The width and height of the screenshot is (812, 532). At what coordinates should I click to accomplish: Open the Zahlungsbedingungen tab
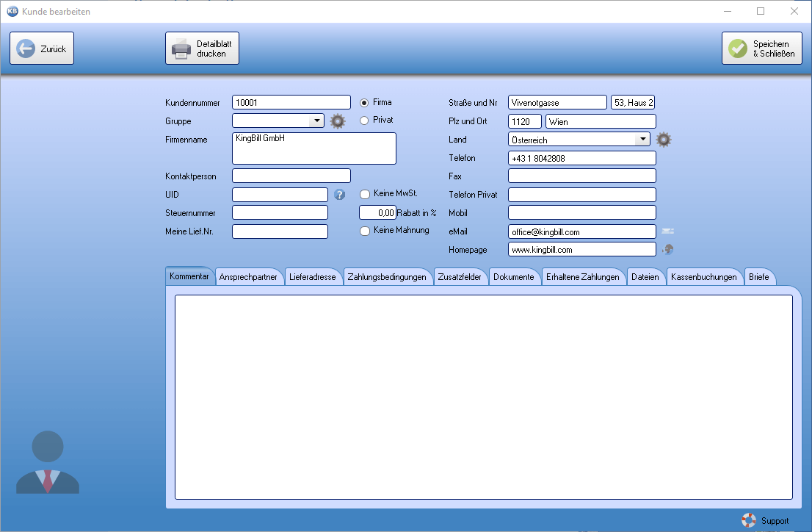tap(387, 277)
